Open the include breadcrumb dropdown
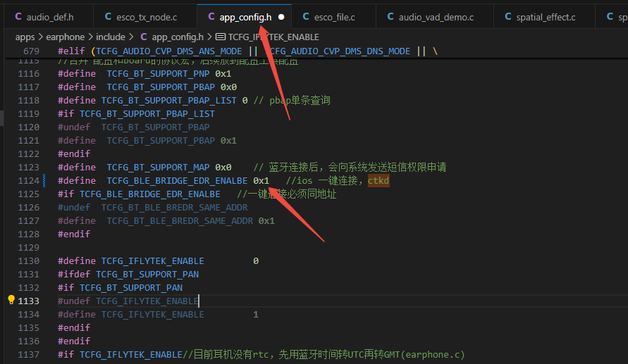 coord(111,37)
